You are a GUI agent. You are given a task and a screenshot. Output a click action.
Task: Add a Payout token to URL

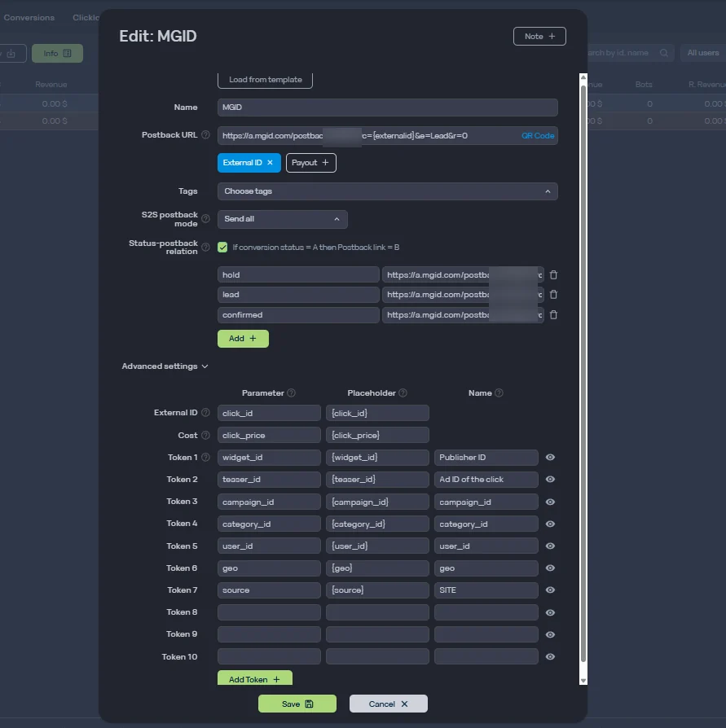(x=310, y=163)
